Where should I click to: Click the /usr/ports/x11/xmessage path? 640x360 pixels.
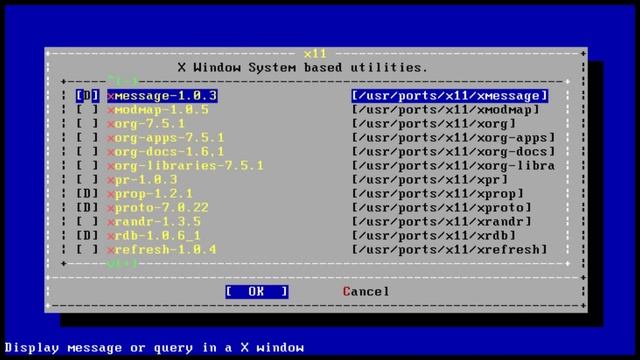pyautogui.click(x=449, y=96)
